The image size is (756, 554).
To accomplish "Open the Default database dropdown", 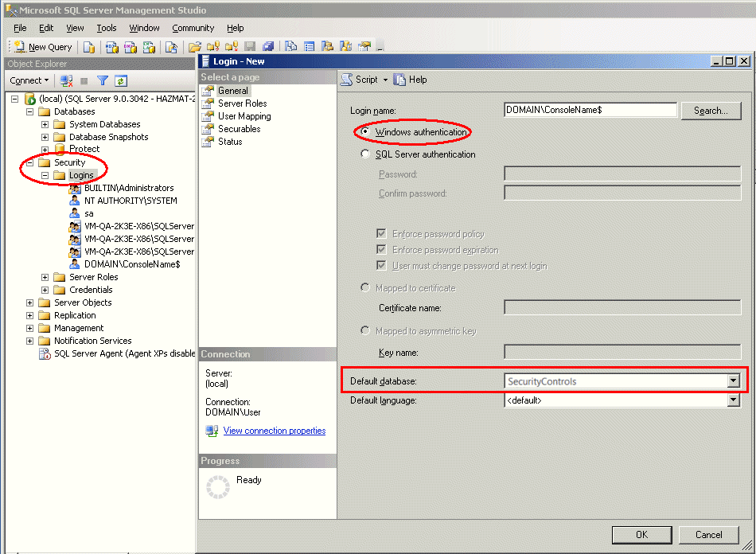I will coord(734,381).
